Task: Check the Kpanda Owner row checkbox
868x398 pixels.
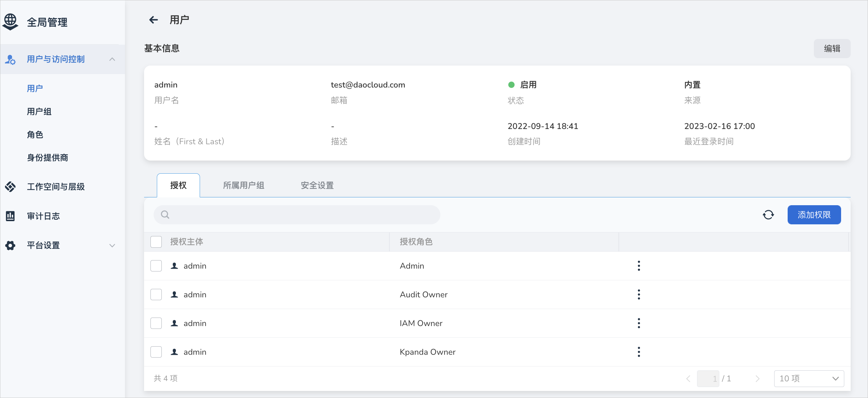Action: pyautogui.click(x=156, y=352)
